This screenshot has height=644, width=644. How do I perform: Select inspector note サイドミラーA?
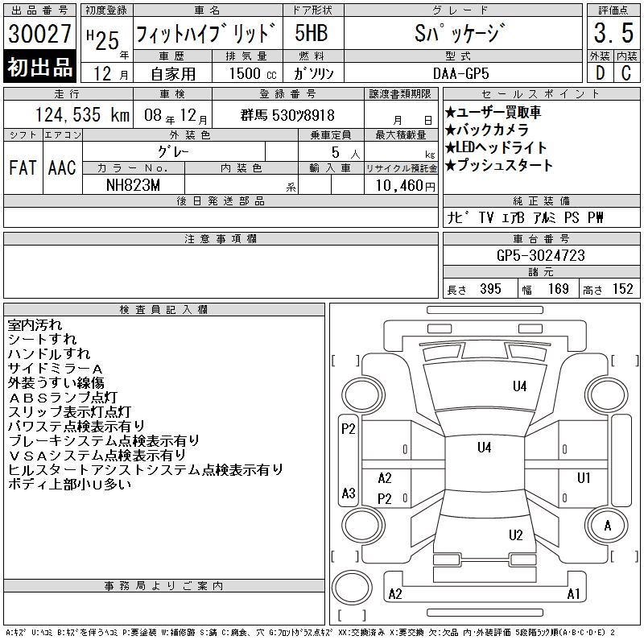tap(55, 369)
